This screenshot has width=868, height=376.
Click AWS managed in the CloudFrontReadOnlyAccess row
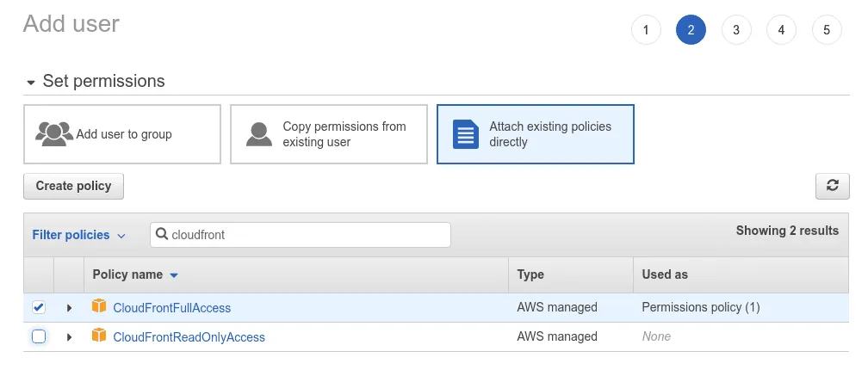coord(557,336)
